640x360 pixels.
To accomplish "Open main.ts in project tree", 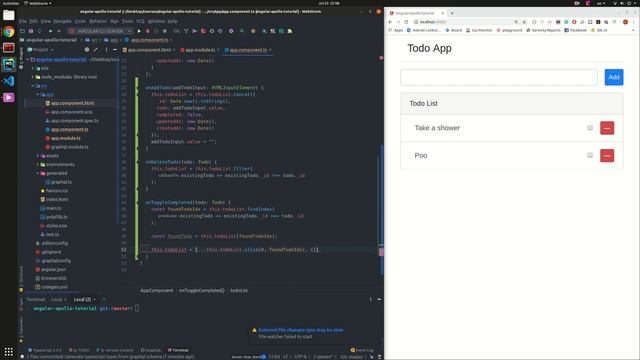I will (53, 208).
